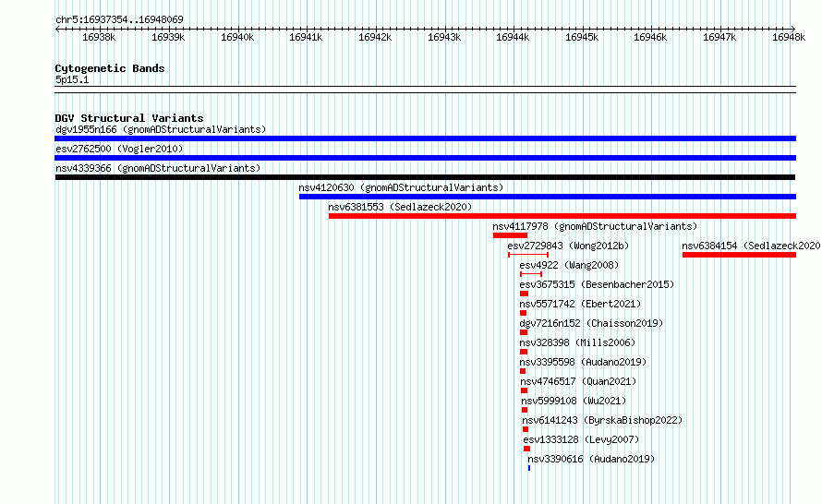The height and width of the screenshot is (504, 822).
Task: Open nsv328398 (Mills2006) label
Action: click(577, 342)
